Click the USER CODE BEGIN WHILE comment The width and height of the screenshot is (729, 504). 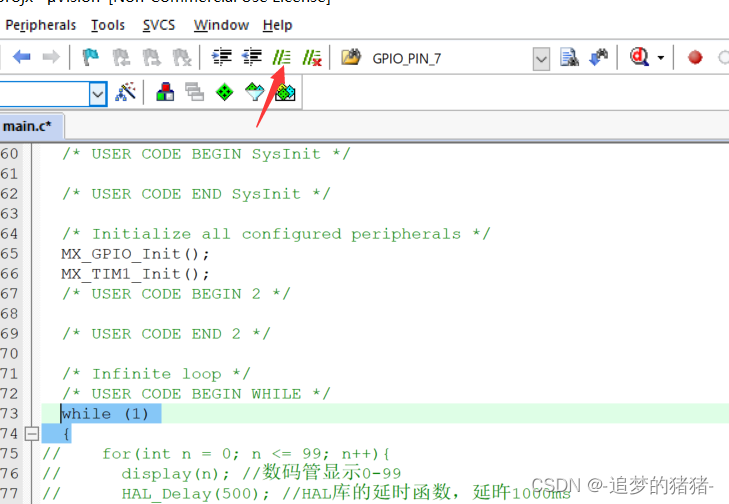pyautogui.click(x=196, y=394)
